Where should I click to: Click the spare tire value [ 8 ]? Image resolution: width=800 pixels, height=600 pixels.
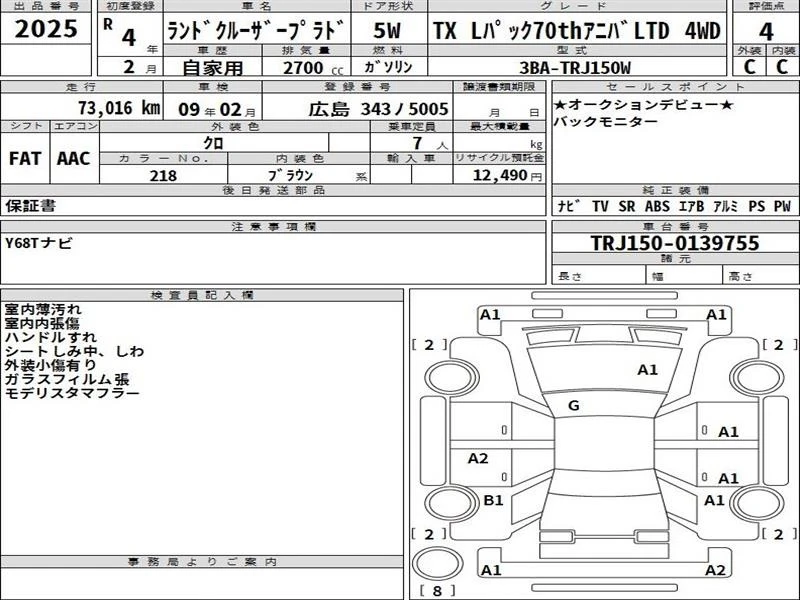pos(437,591)
